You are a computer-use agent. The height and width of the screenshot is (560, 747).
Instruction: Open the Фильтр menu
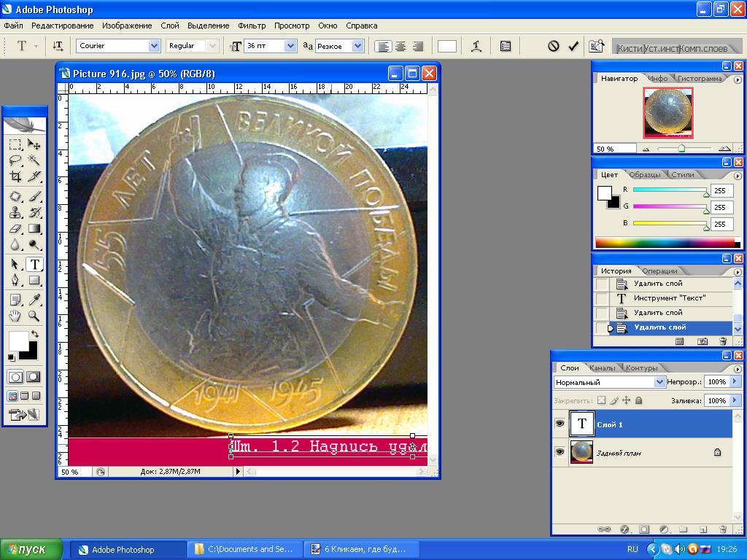tap(252, 26)
